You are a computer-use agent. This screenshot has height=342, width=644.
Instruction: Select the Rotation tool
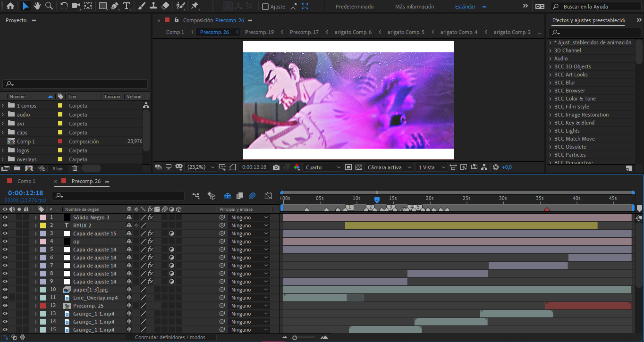(64, 6)
